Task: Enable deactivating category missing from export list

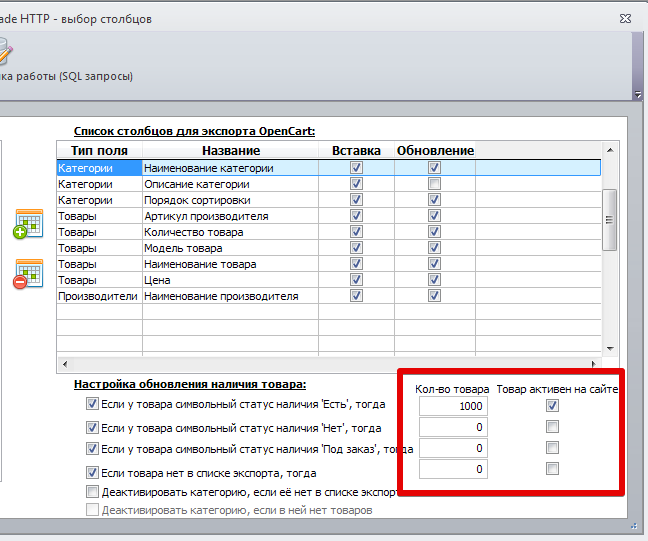Action: pyautogui.click(x=92, y=492)
